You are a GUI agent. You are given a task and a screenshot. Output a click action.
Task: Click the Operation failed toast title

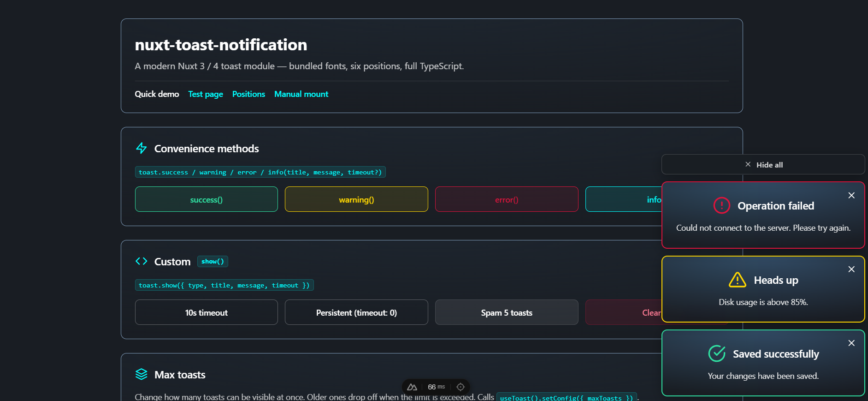(x=776, y=206)
